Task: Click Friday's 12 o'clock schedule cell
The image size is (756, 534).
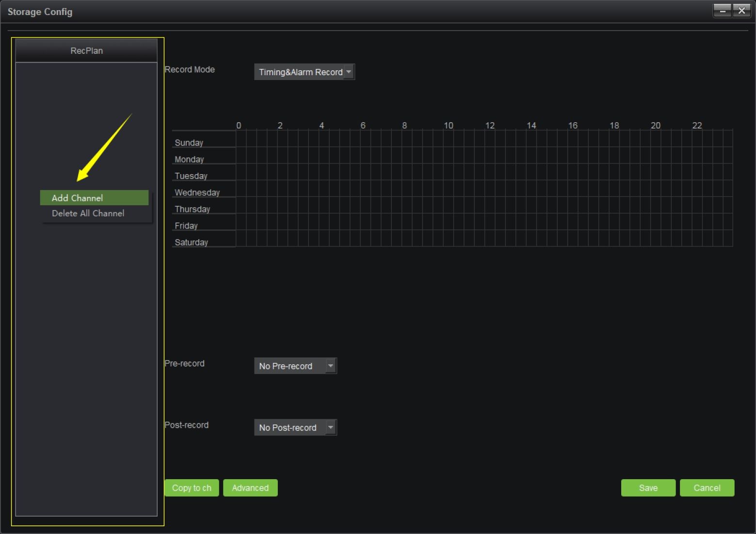Action: [490, 222]
